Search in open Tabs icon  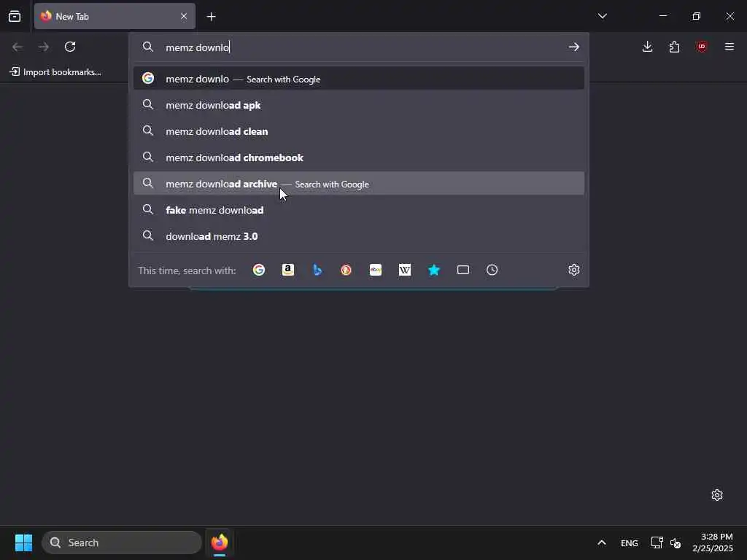[x=463, y=270]
